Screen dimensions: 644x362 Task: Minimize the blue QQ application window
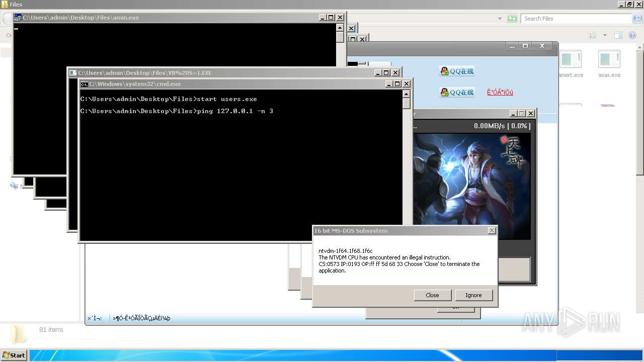(512, 46)
